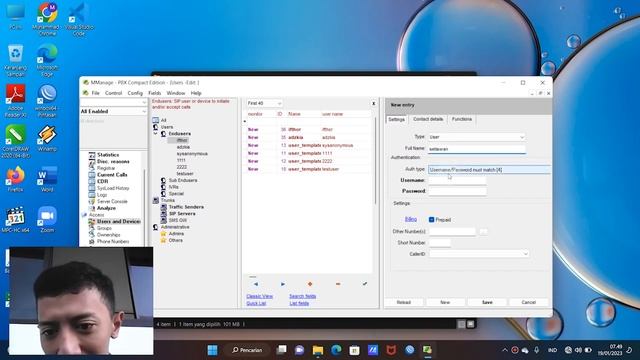Open the Classic View link

[260, 296]
